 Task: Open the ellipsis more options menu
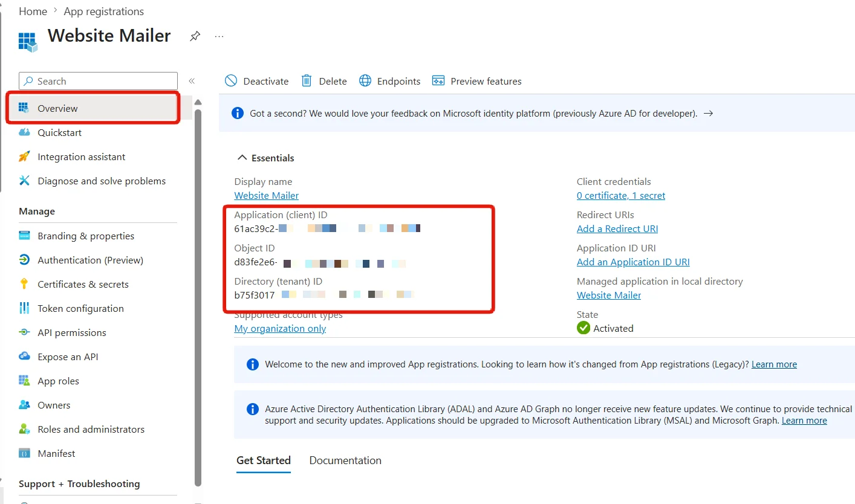click(x=219, y=36)
